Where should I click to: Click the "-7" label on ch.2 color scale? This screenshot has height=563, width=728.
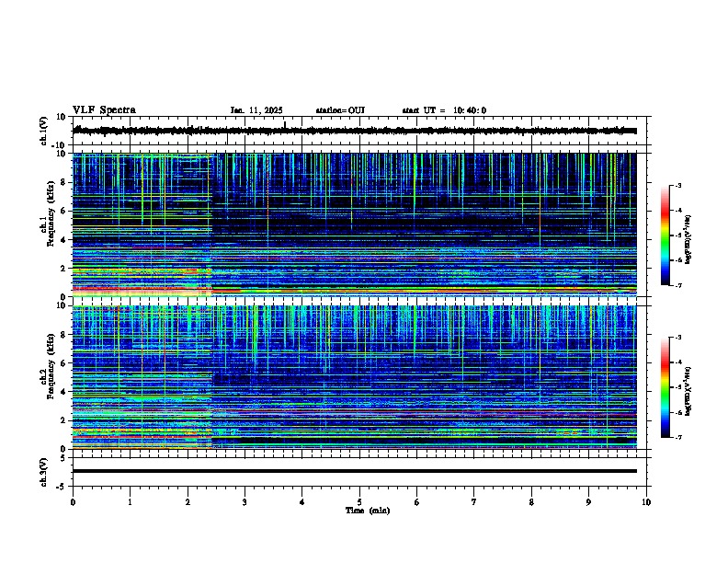(x=677, y=438)
